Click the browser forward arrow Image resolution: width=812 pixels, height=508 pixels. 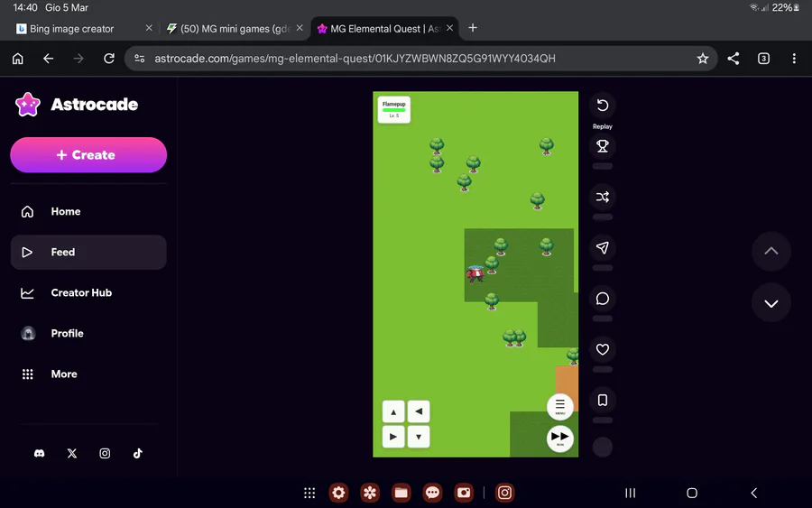click(78, 59)
